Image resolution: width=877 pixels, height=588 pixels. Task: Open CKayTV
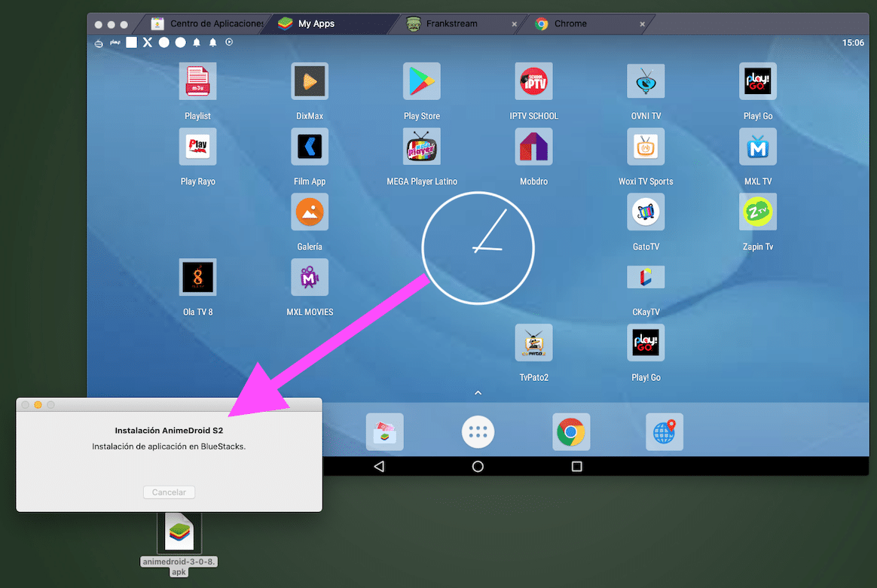click(646, 276)
